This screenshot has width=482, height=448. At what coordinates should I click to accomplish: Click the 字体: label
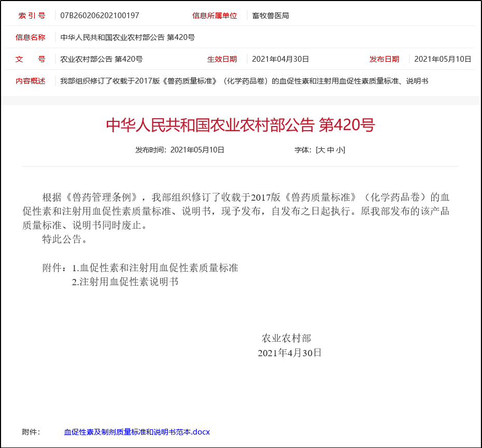point(303,150)
